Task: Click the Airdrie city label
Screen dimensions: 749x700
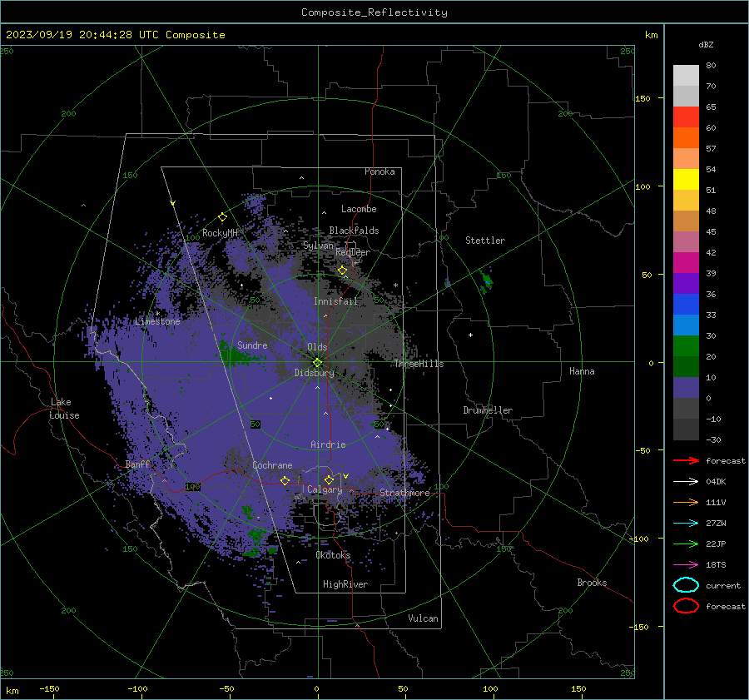Action: (328, 444)
